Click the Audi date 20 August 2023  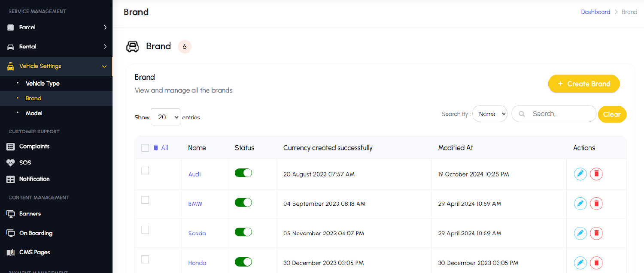click(x=319, y=174)
